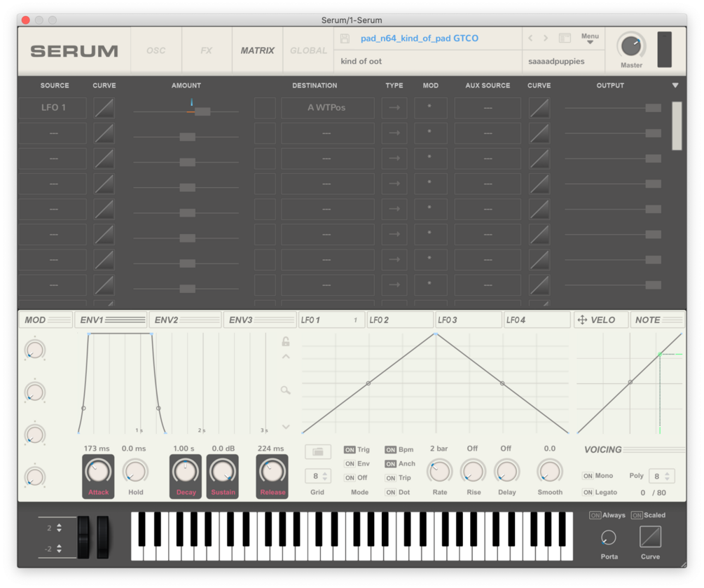Viewport: 704px width, 588px height.
Task: Click the envelope scroll down chevron
Action: point(286,427)
